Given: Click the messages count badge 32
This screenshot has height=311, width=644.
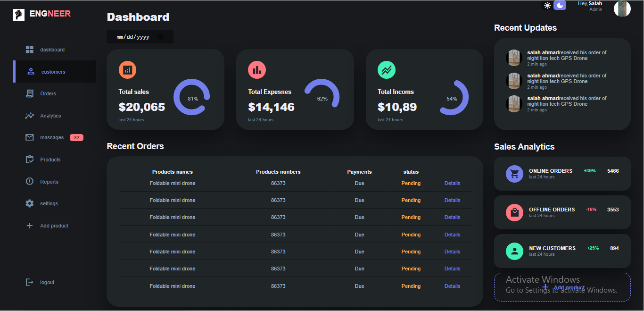Looking at the screenshot, I should pyautogui.click(x=76, y=138).
